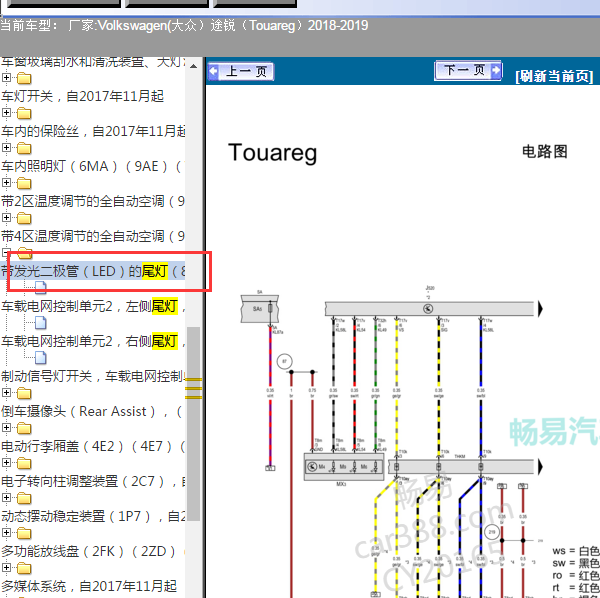Expand the node above 车内照明灯
Image resolution: width=600 pixels, height=598 pixels.
pos(6,147)
